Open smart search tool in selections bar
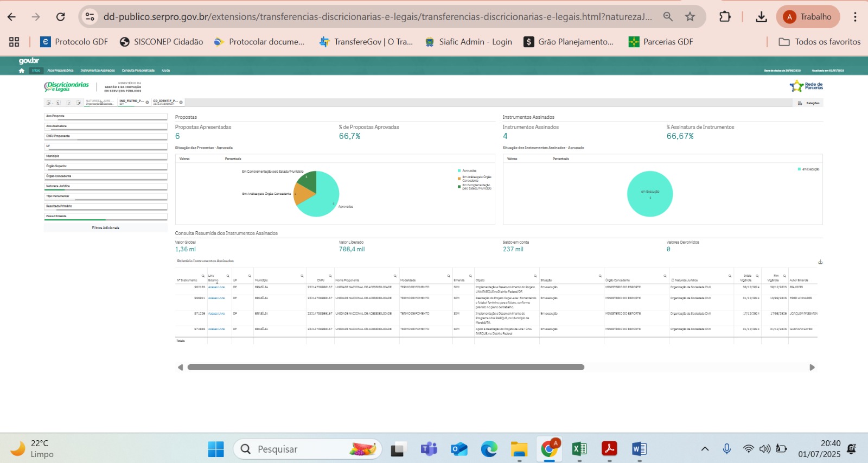868x463 pixels. [49, 103]
